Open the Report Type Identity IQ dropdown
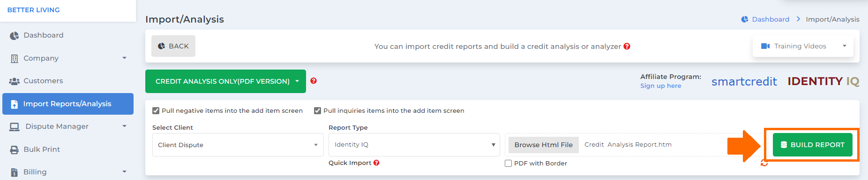 [x=414, y=145]
